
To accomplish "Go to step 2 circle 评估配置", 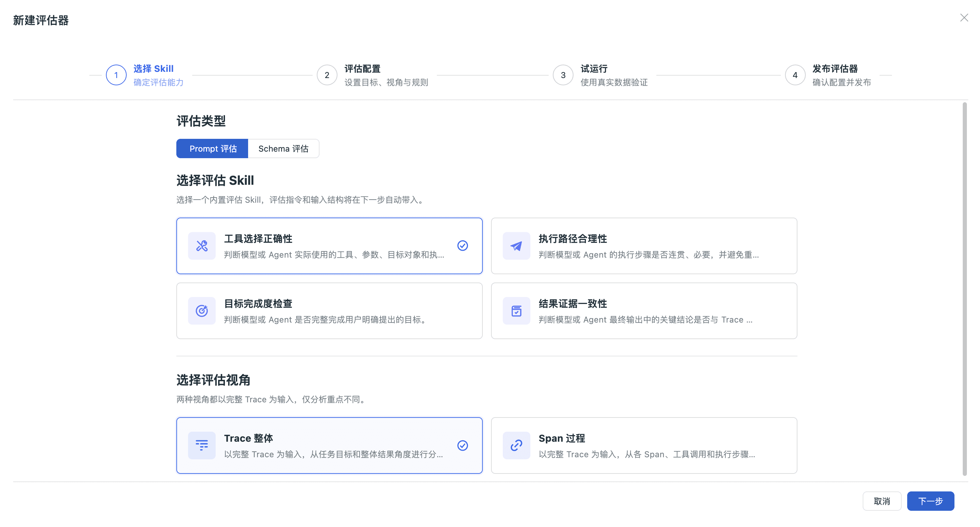I will 327,75.
